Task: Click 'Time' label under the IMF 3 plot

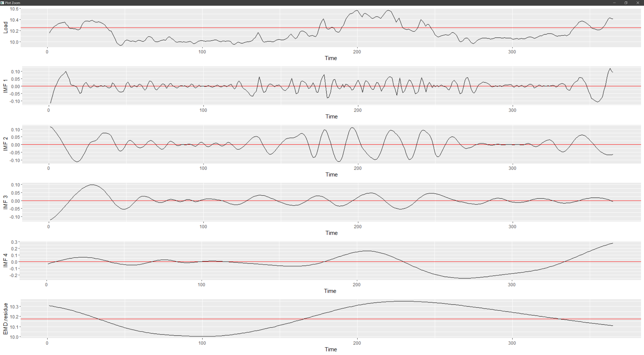Action: (332, 233)
